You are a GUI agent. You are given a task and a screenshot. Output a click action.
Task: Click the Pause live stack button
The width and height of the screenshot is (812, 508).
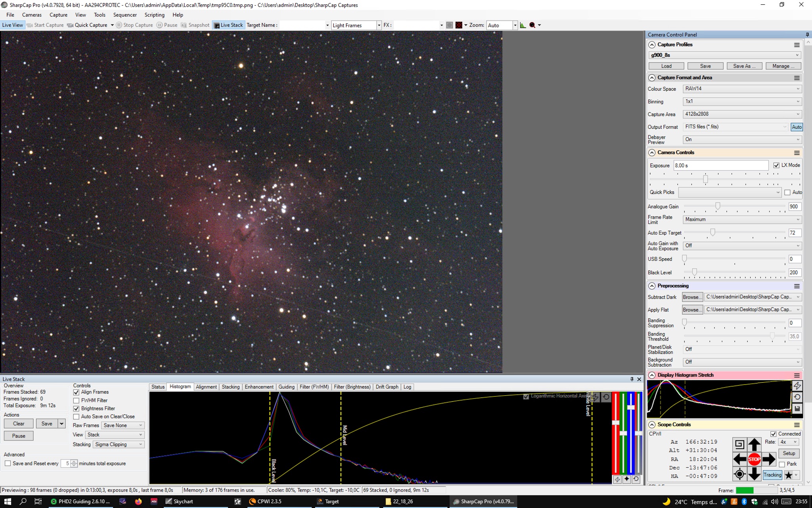pos(19,436)
